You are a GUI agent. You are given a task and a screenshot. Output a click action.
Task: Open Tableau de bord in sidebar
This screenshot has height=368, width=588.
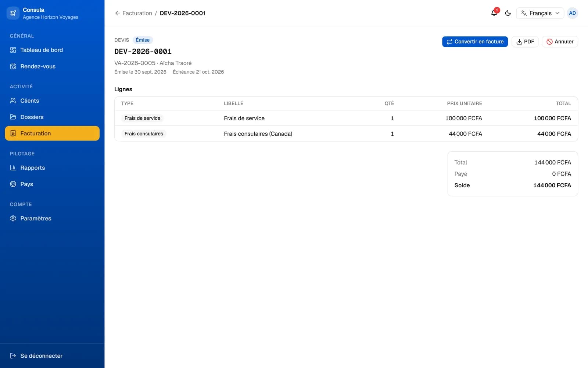52,50
